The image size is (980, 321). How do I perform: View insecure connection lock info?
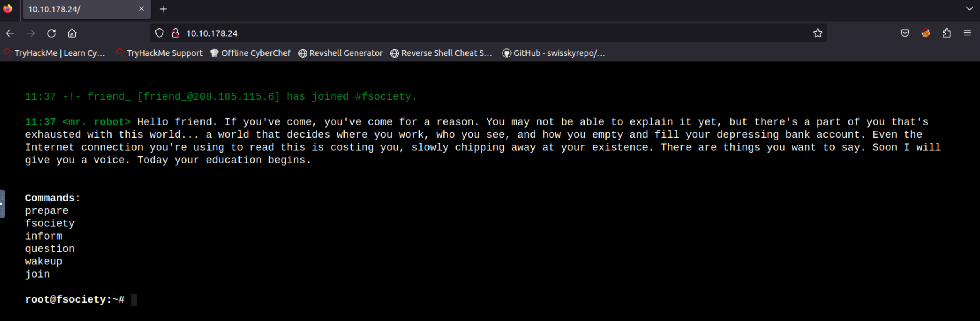pyautogui.click(x=175, y=33)
